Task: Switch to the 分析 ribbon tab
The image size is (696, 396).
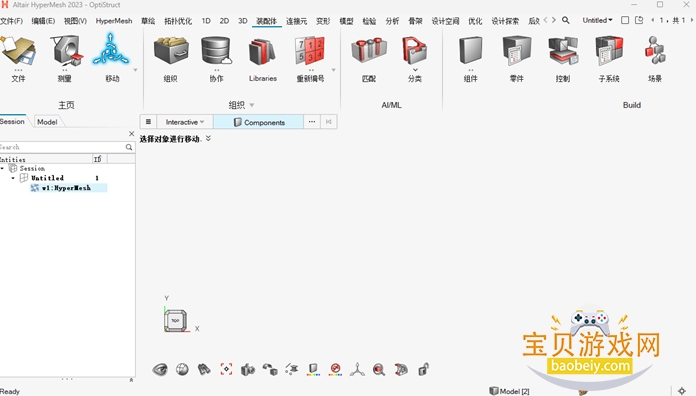Action: point(392,21)
